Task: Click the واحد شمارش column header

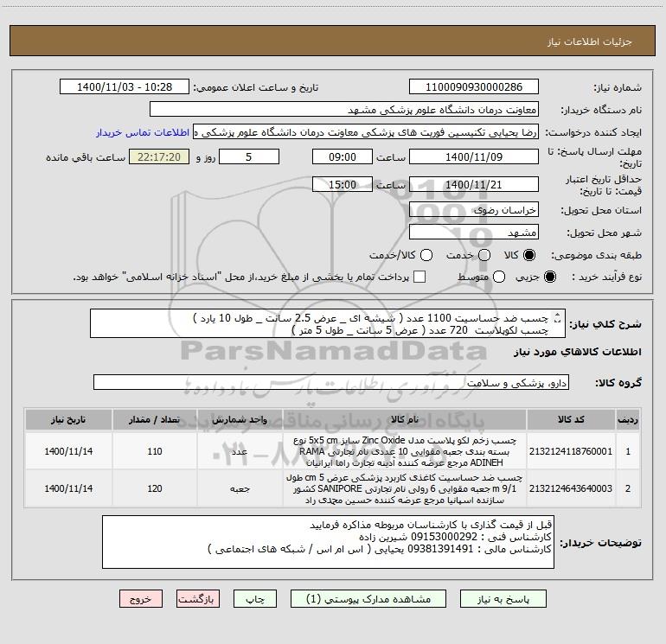Action: coord(240,419)
